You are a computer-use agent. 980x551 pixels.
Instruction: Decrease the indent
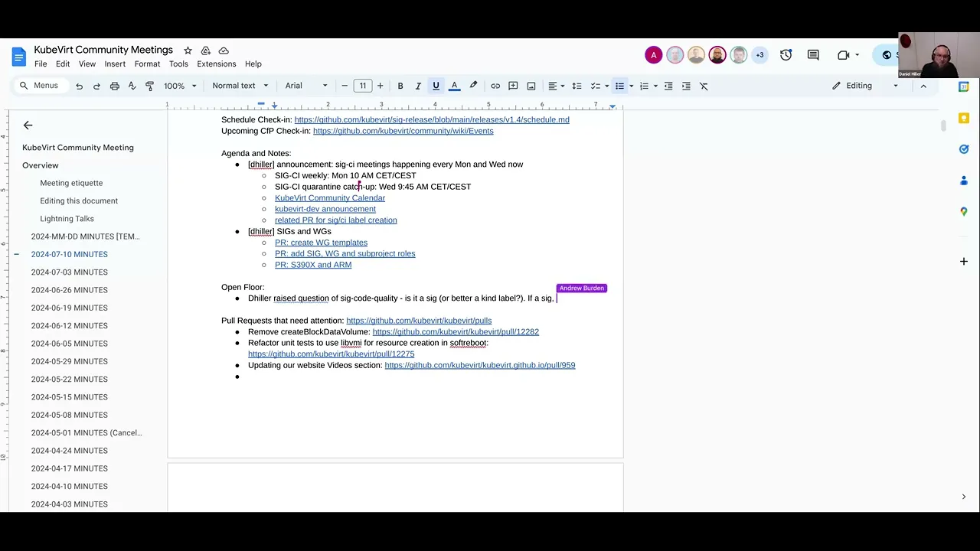coord(668,86)
